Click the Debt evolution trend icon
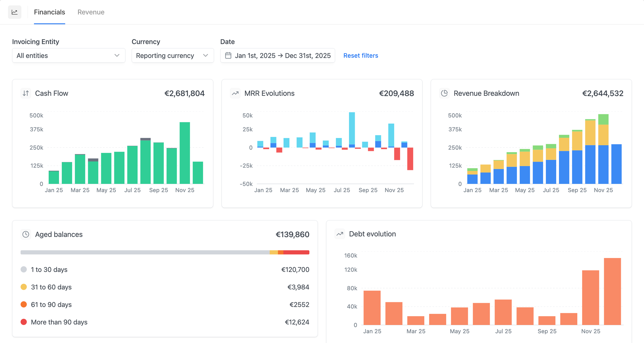This screenshot has width=644, height=343. tap(339, 234)
